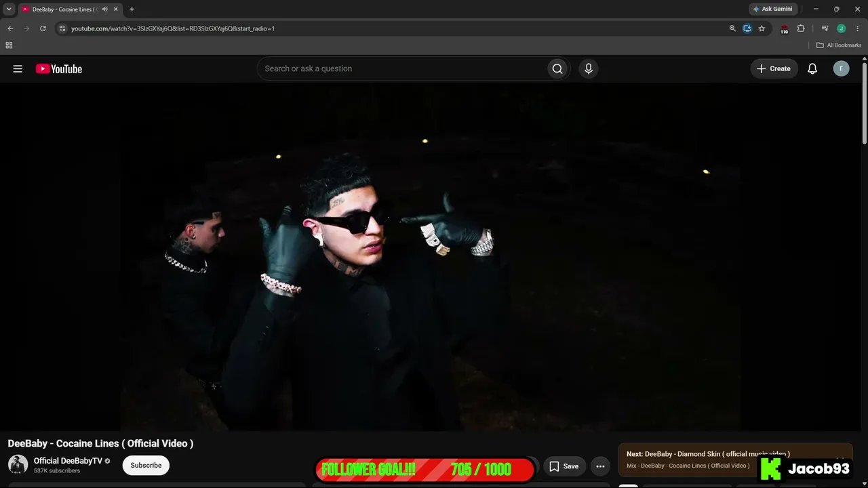Save the video to a playlist
This screenshot has width=868, height=488.
(x=564, y=466)
